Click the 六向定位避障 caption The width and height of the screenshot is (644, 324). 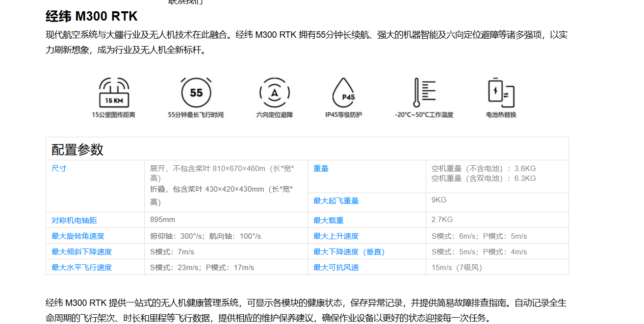(x=275, y=115)
